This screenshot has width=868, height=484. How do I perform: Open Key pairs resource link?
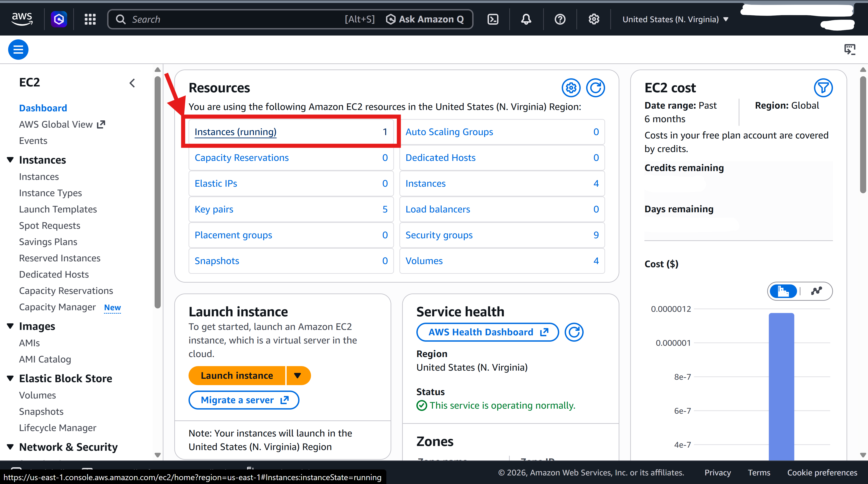pyautogui.click(x=214, y=209)
